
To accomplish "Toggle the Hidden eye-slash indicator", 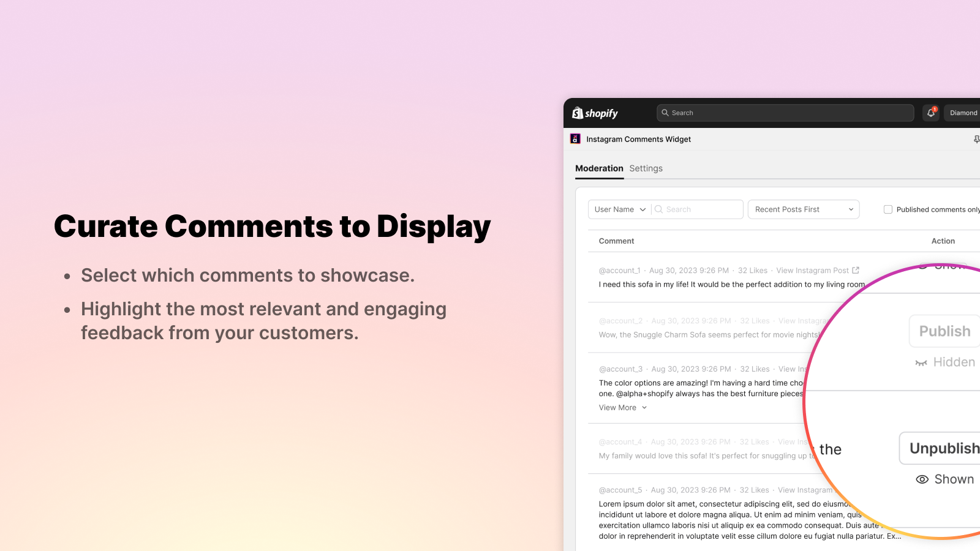I will 921,362.
